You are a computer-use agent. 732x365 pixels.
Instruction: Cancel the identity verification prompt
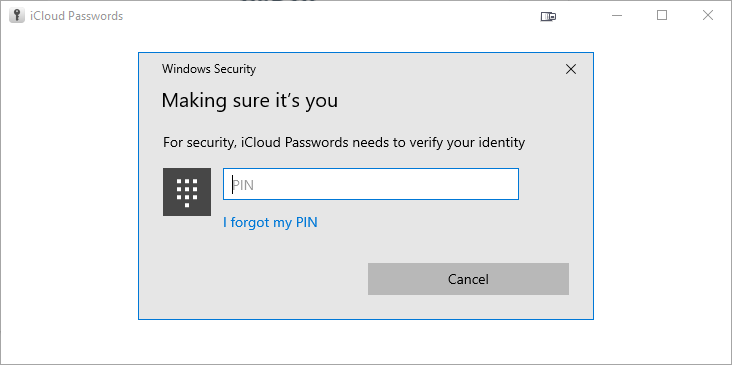tap(468, 279)
